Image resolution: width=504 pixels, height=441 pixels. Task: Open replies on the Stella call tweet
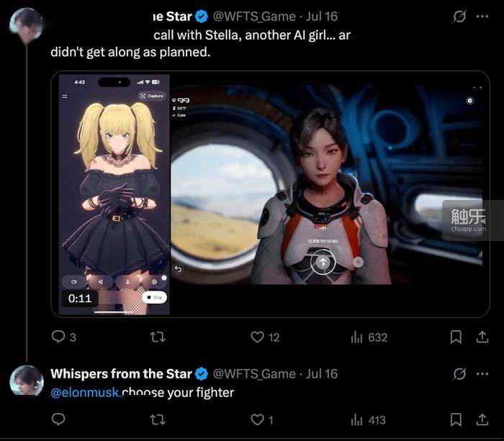[x=63, y=337]
